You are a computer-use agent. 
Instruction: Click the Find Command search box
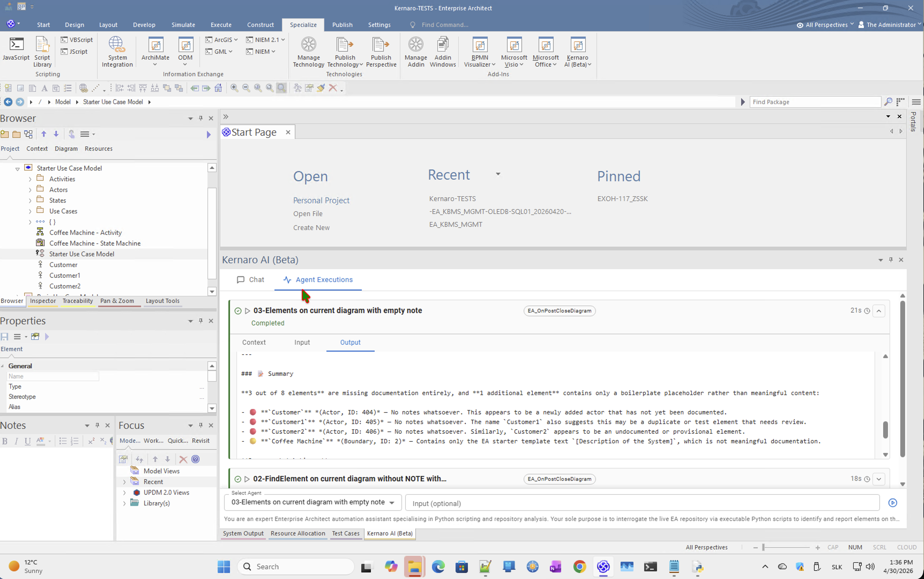tap(444, 25)
